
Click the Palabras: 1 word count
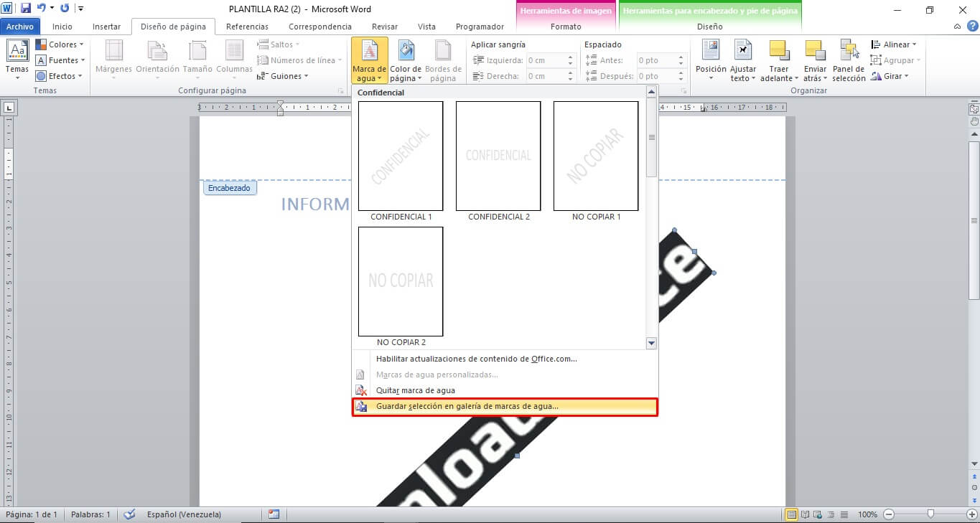90,514
